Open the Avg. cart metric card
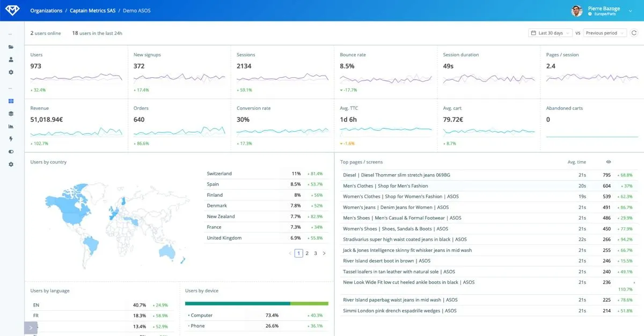644x336 pixels. pyautogui.click(x=488, y=125)
